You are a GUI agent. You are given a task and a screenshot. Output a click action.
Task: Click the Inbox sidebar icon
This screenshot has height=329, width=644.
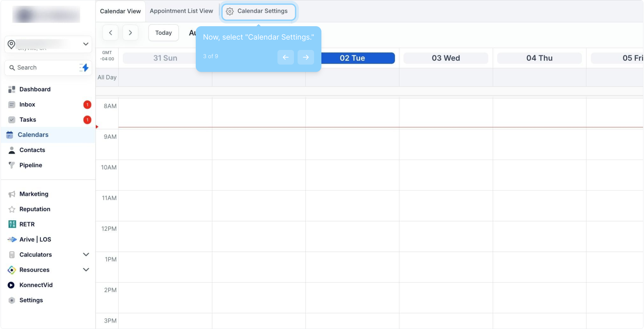(12, 104)
